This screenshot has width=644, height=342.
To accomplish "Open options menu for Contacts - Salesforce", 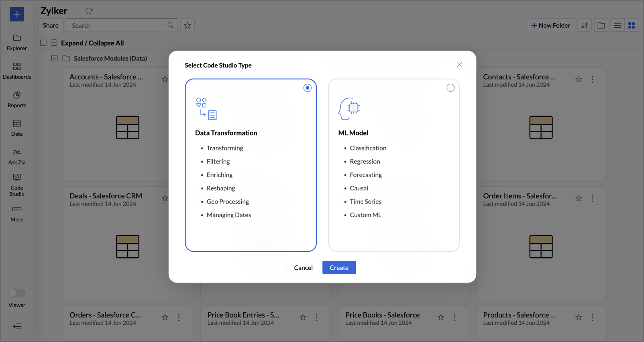I will click(592, 79).
